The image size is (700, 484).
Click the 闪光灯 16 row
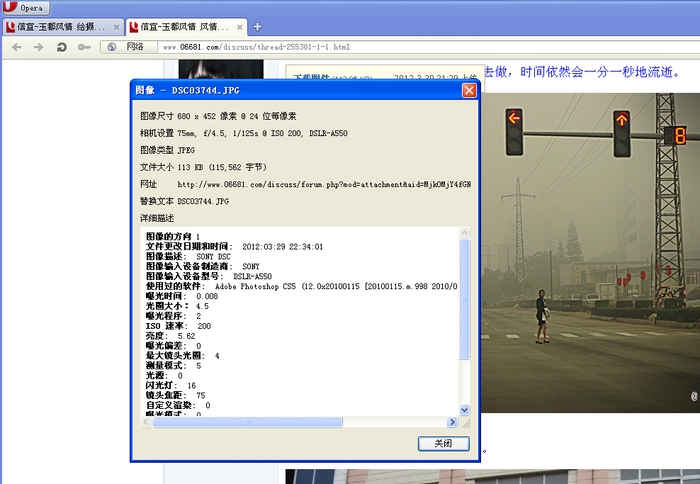tap(171, 385)
